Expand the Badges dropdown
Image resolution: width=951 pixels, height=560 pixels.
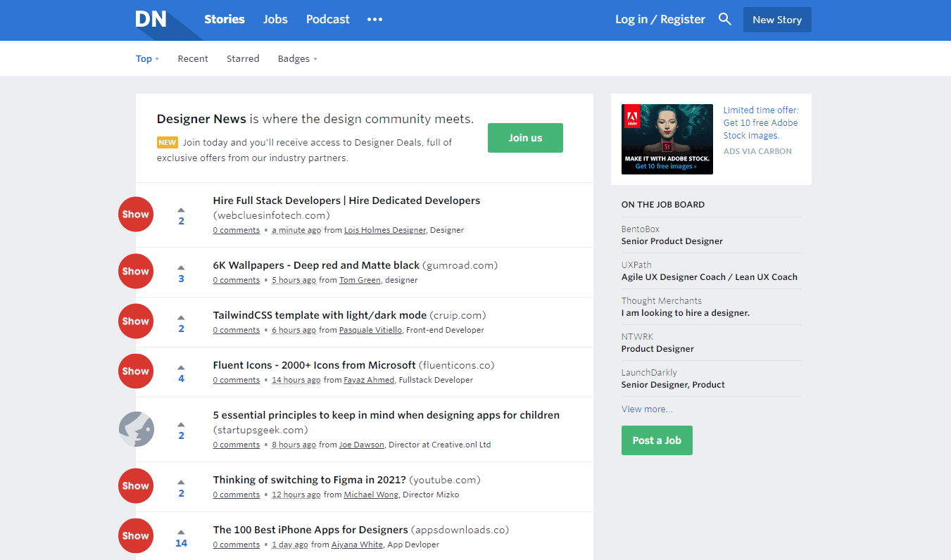[x=298, y=58]
